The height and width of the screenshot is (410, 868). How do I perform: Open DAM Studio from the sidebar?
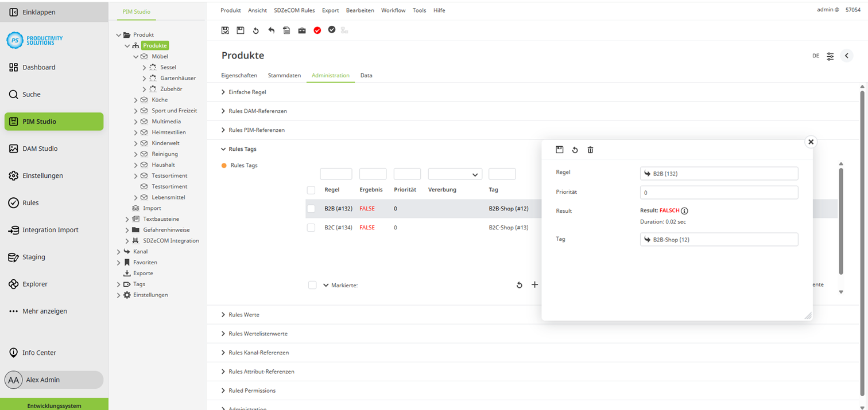(x=40, y=149)
